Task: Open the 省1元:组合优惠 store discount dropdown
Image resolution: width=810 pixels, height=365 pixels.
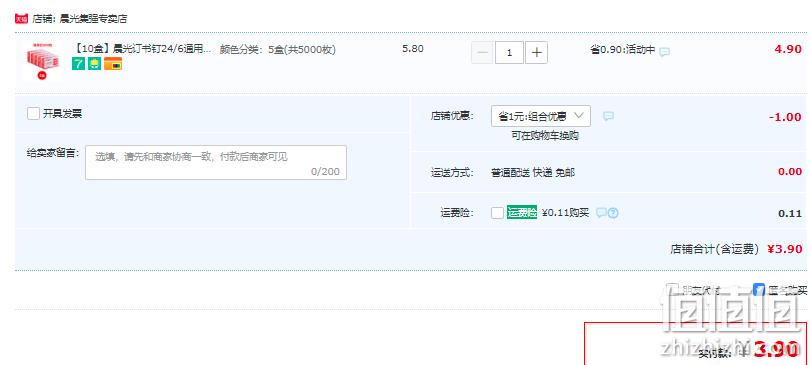Action: pos(541,116)
